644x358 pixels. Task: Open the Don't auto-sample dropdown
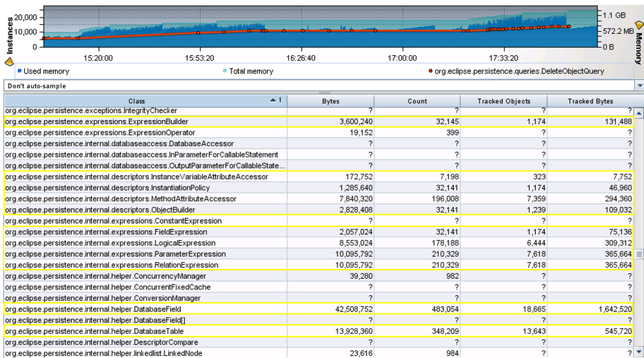(318, 85)
